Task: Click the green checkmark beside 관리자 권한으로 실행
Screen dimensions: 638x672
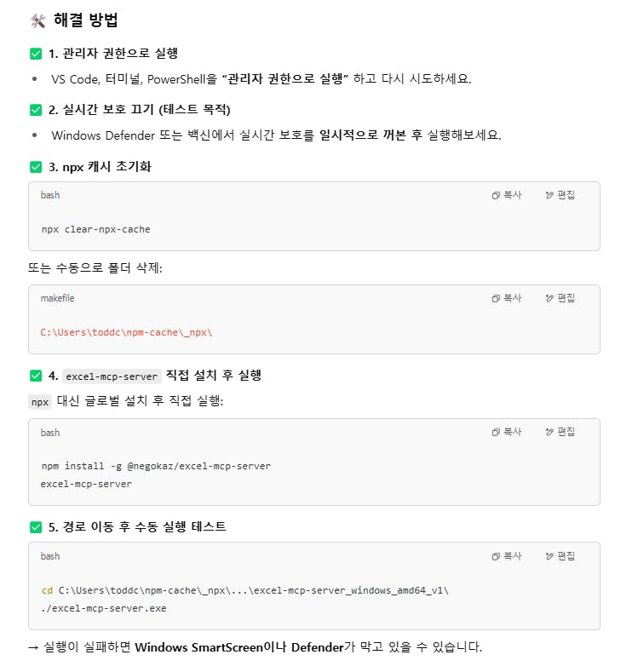Action: (36, 54)
